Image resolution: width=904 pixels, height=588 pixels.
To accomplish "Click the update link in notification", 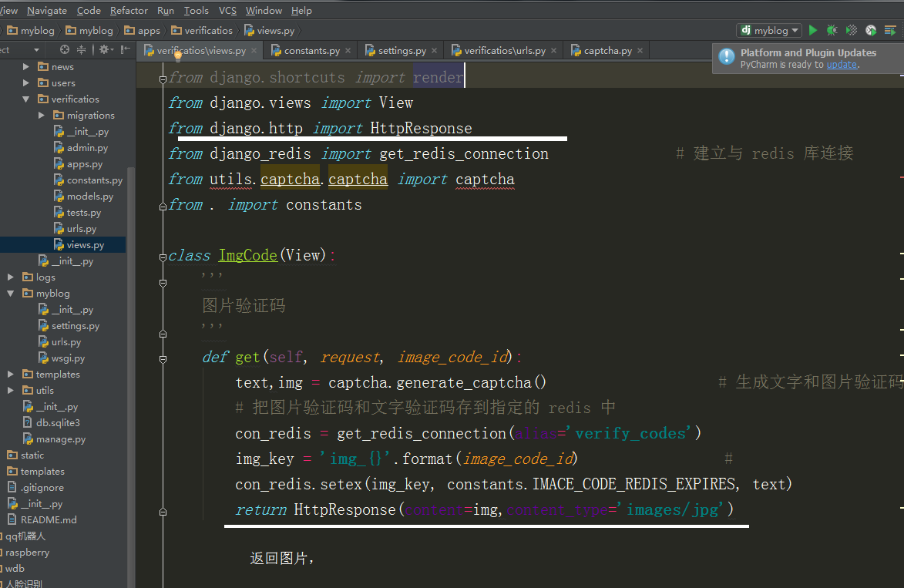I will point(841,65).
